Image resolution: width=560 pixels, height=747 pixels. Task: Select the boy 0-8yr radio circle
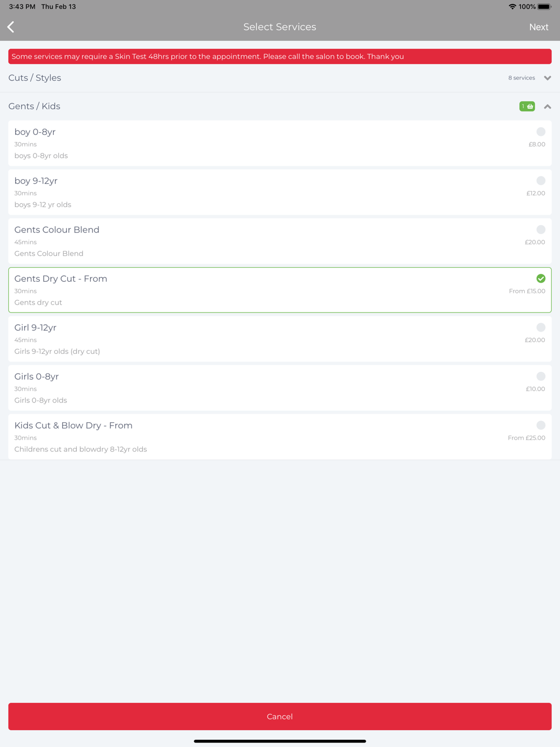pyautogui.click(x=541, y=132)
